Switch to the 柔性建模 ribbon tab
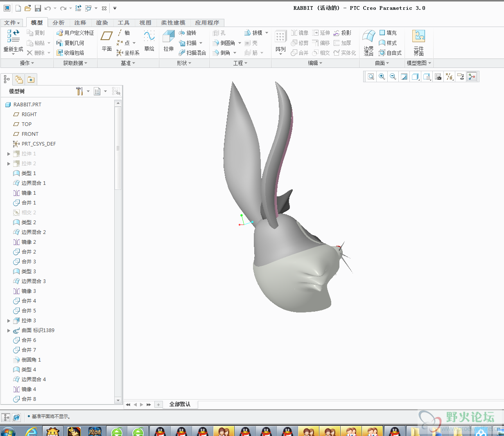The image size is (504, 436). (x=173, y=23)
